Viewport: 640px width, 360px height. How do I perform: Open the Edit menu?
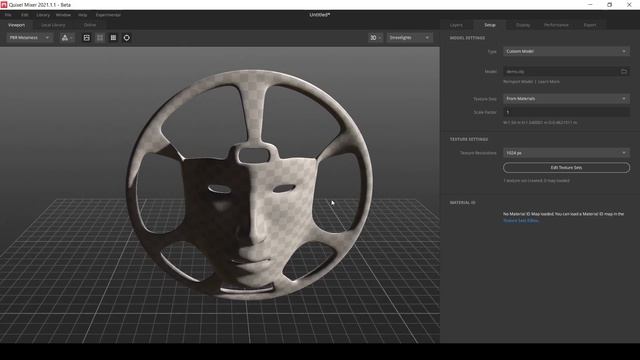24,15
